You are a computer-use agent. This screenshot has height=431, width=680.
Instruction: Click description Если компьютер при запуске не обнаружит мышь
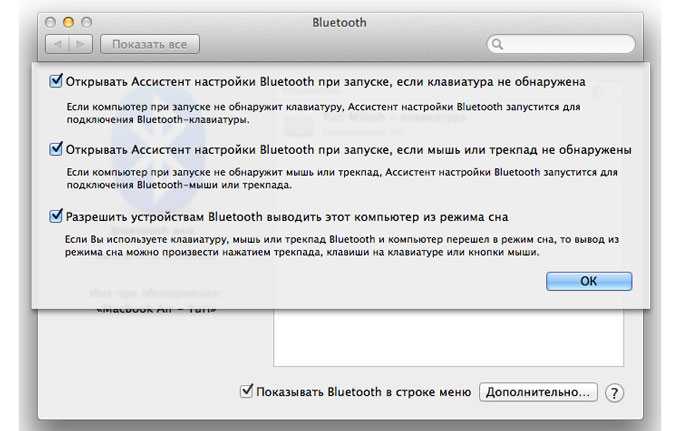point(342,178)
